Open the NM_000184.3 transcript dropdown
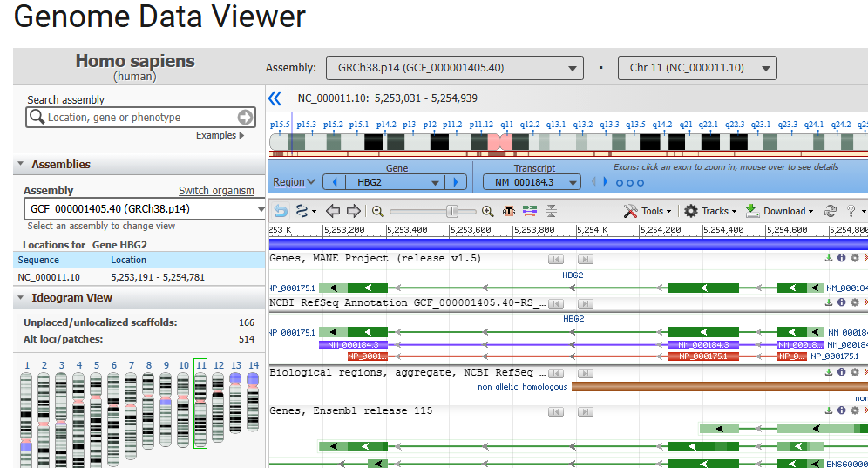 [532, 182]
